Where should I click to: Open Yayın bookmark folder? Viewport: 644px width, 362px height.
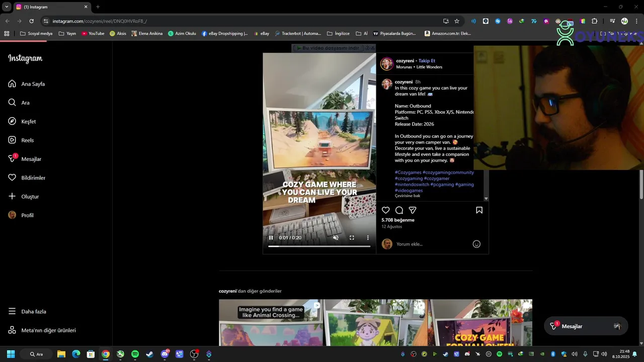point(67,34)
